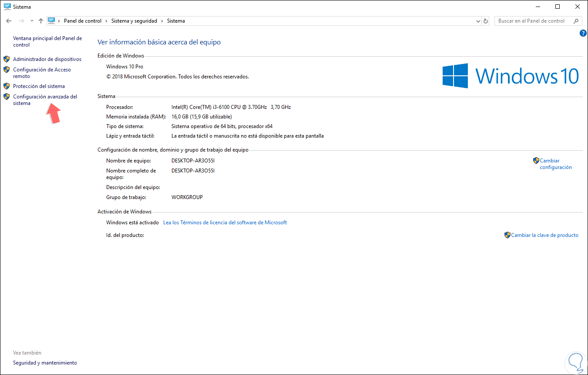Click the Id. del producto label
The image size is (588, 375).
click(125, 235)
